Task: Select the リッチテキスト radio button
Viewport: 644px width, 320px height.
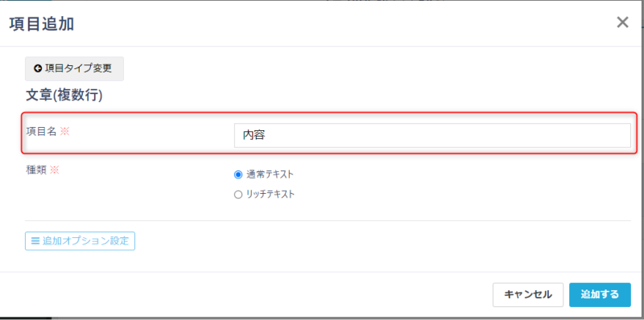Action: click(x=238, y=195)
